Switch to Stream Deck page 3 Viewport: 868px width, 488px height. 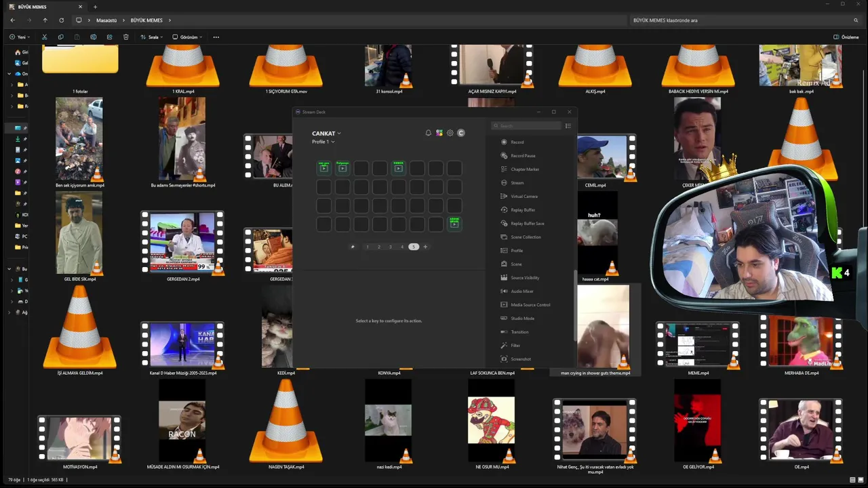click(391, 247)
